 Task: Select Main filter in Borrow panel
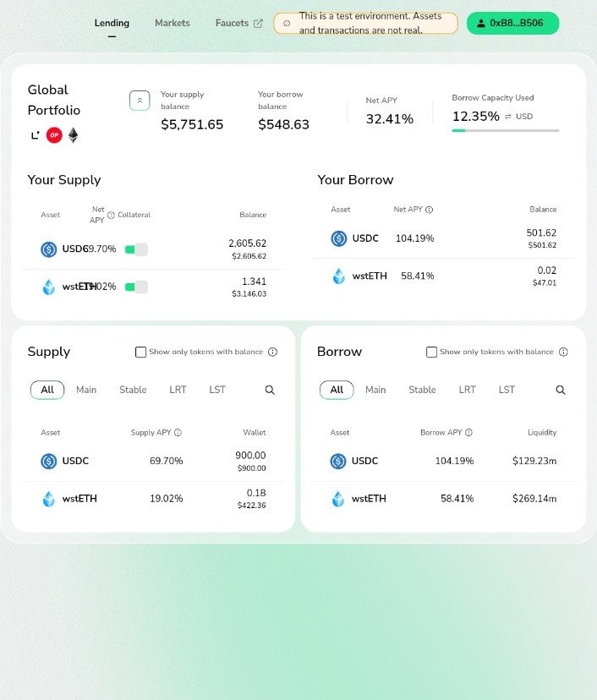375,390
